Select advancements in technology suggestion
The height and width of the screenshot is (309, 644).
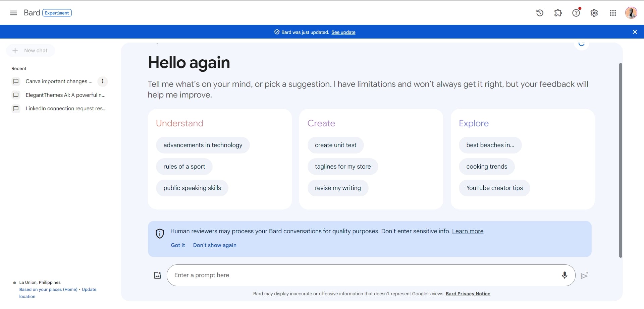click(203, 145)
